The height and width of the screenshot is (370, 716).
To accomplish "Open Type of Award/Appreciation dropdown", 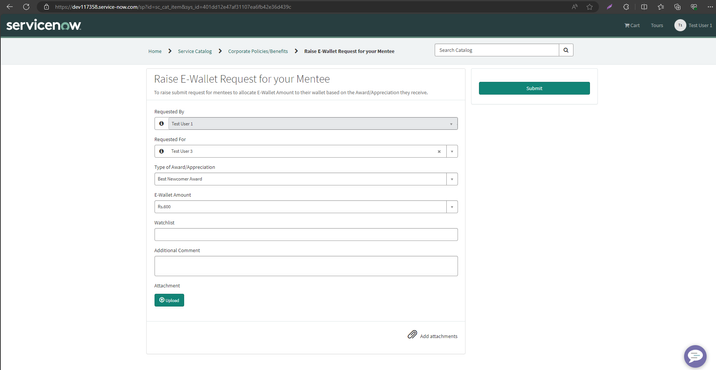I will (306, 179).
